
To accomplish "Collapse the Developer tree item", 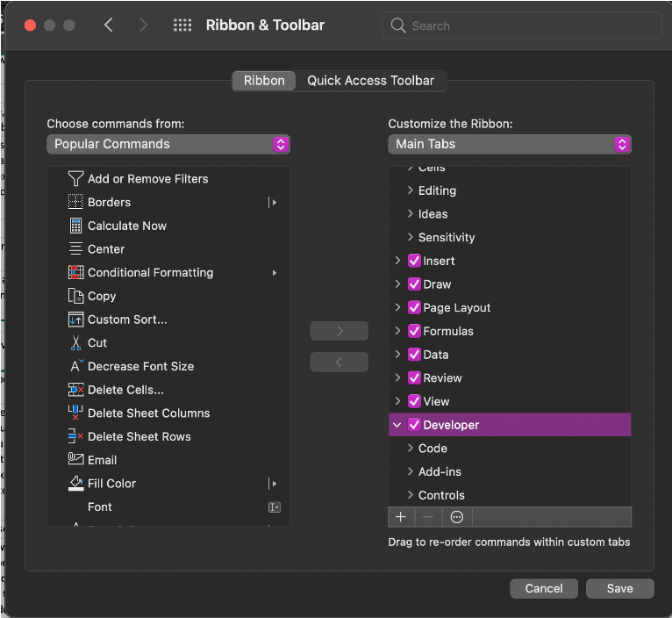I will [397, 425].
